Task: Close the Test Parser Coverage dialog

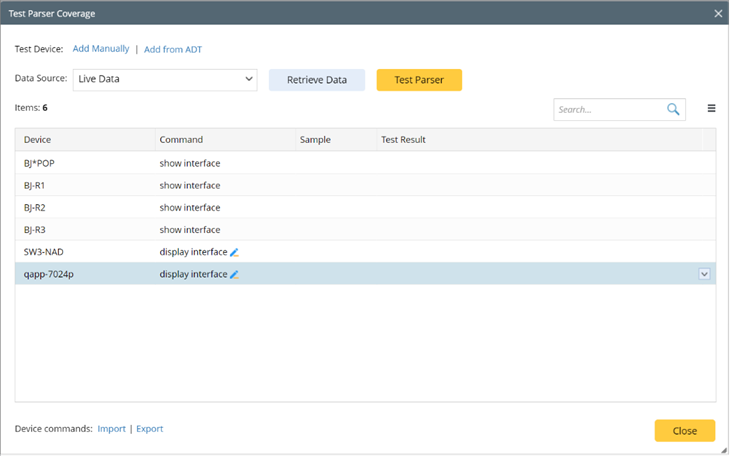Action: pyautogui.click(x=718, y=13)
